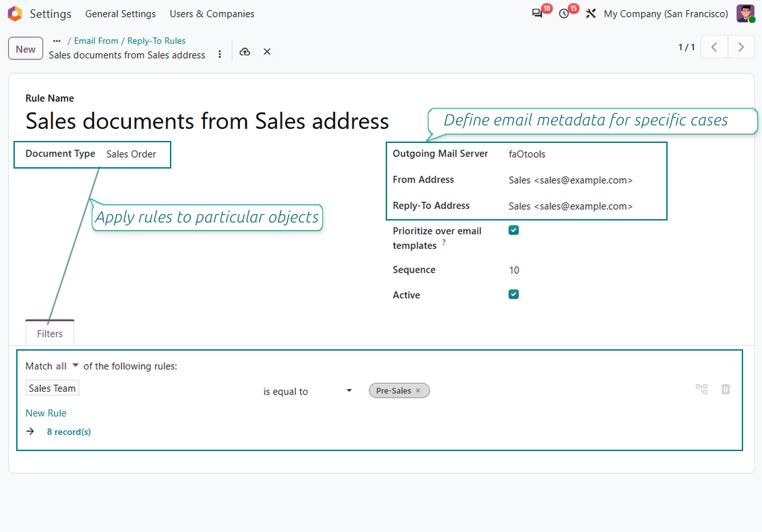Go to Email From breadcrumb
This screenshot has width=762, height=532.
pyautogui.click(x=96, y=41)
